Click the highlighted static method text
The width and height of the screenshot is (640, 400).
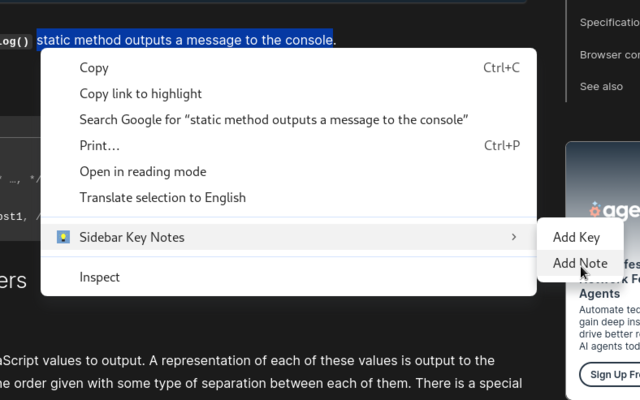[185, 40]
